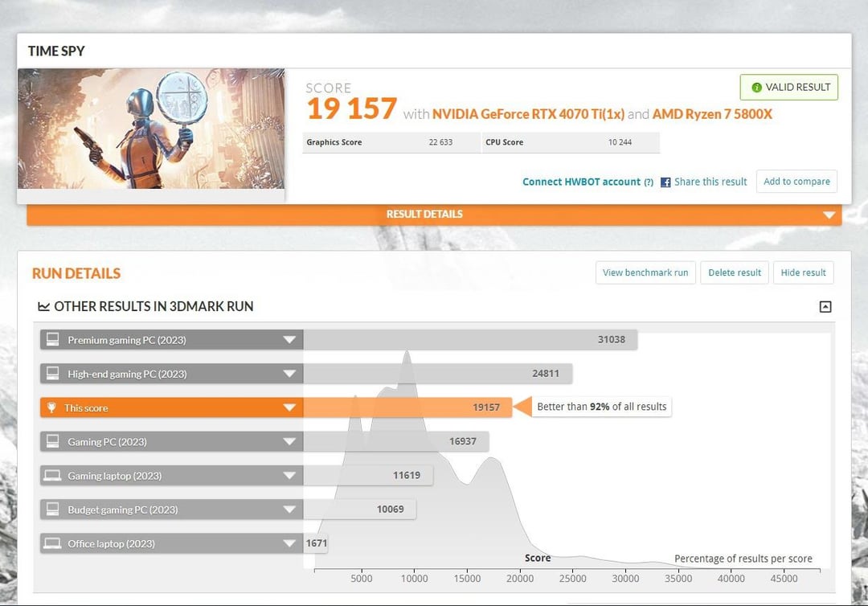This screenshot has height=606, width=868.
Task: Click the Valid Result badge
Action: [789, 88]
